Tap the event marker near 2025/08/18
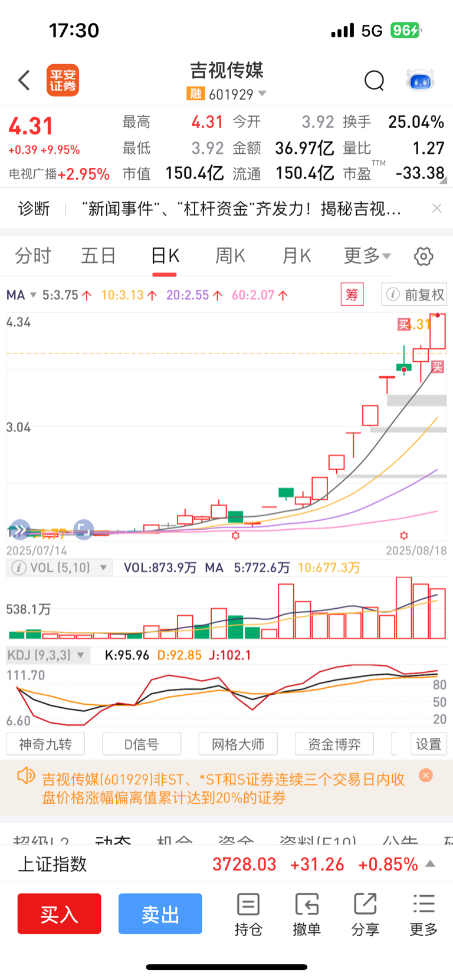Image resolution: width=453 pixels, height=980 pixels. pyautogui.click(x=404, y=535)
